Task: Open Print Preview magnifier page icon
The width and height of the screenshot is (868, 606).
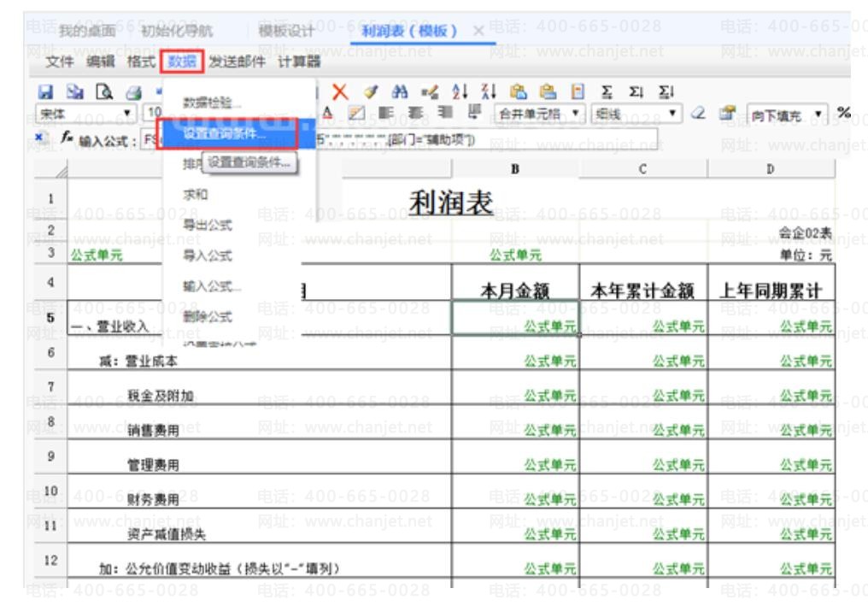Action: 104,92
